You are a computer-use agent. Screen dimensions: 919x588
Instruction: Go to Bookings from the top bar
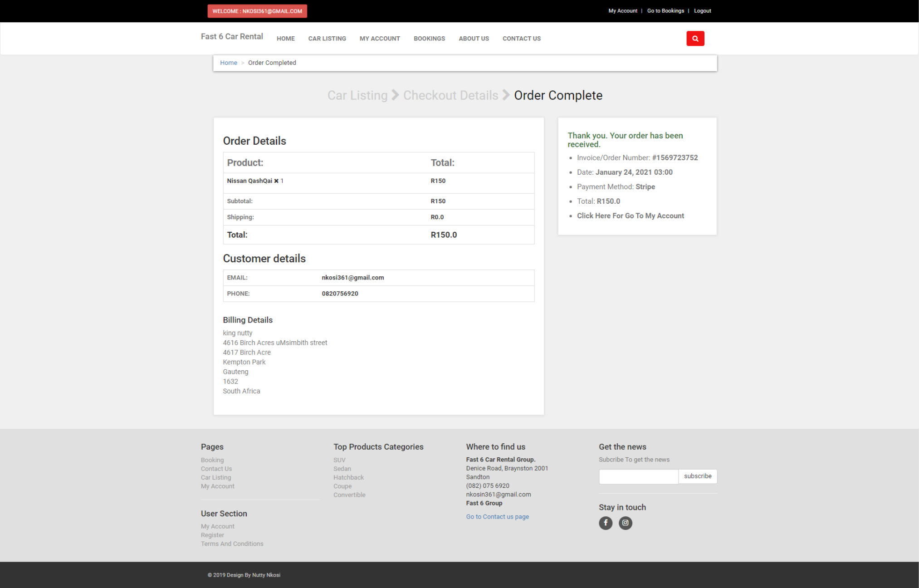[665, 10]
